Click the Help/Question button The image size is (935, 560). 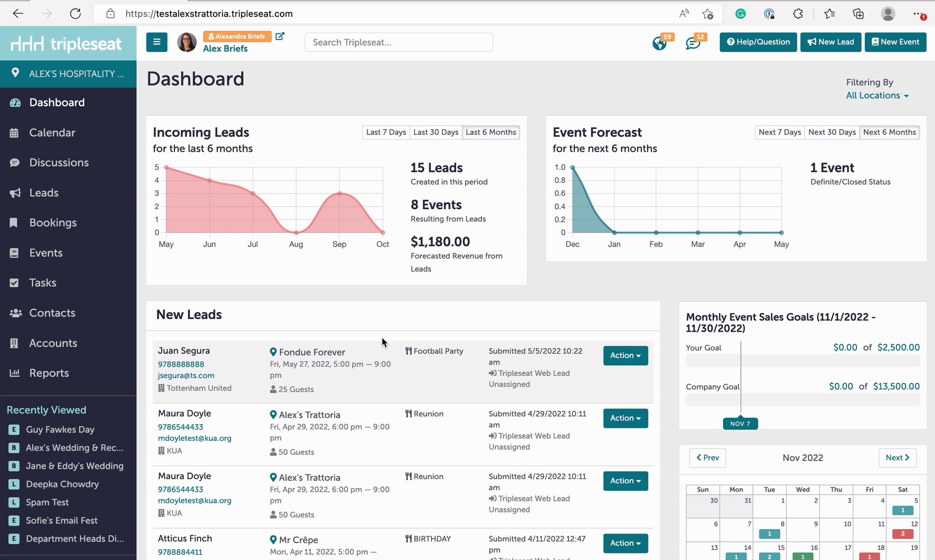pyautogui.click(x=758, y=42)
